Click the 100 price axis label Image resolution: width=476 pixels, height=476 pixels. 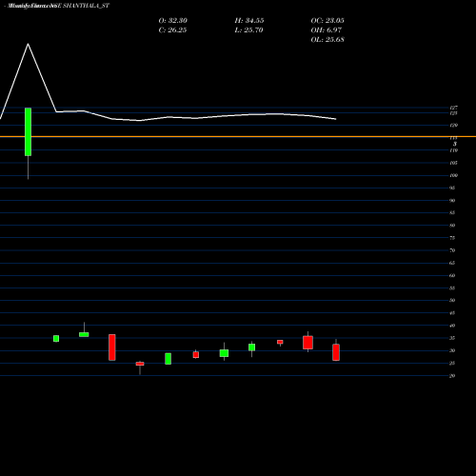click(x=453, y=175)
